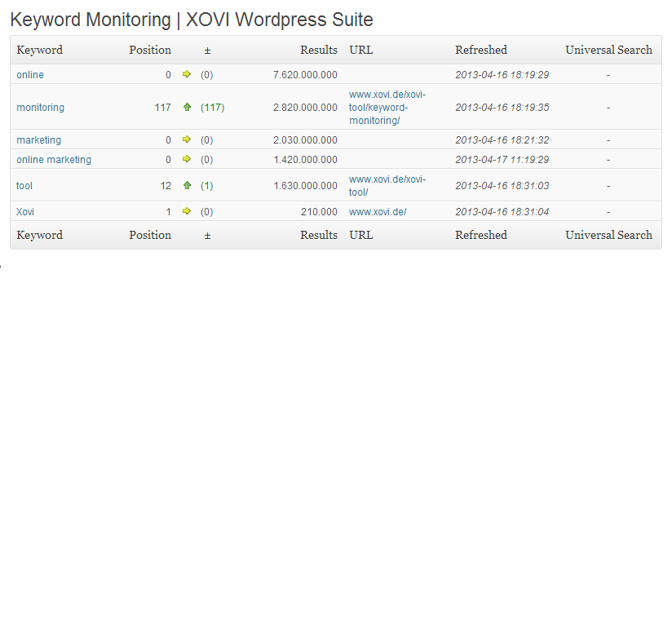The image size is (672, 641).
Task: Click the green up arrow in tool row
Action: [x=187, y=185]
